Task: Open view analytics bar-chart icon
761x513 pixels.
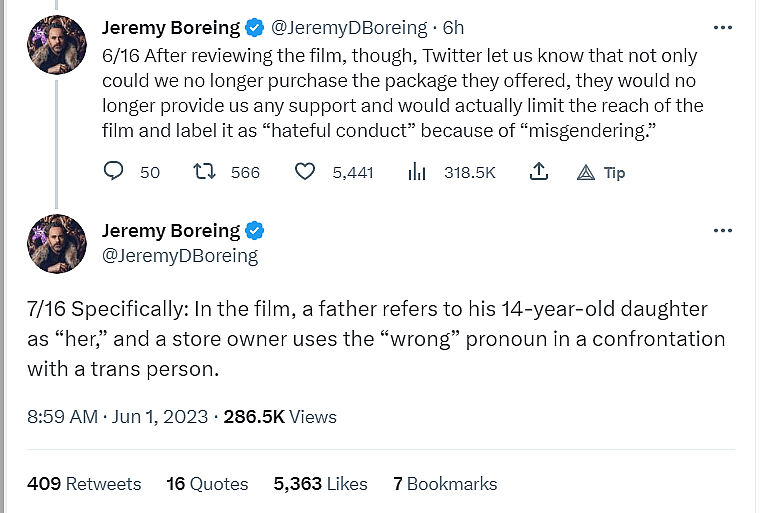Action: (417, 172)
